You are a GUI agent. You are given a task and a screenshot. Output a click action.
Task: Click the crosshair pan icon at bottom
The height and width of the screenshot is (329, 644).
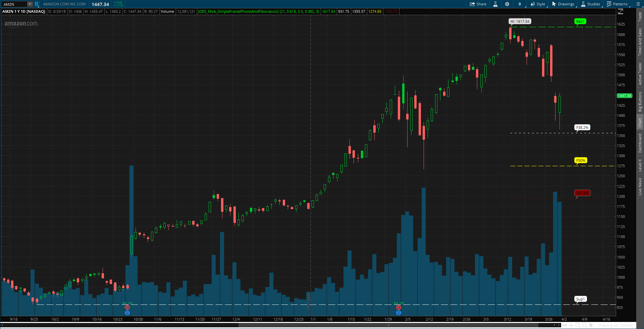point(571,325)
